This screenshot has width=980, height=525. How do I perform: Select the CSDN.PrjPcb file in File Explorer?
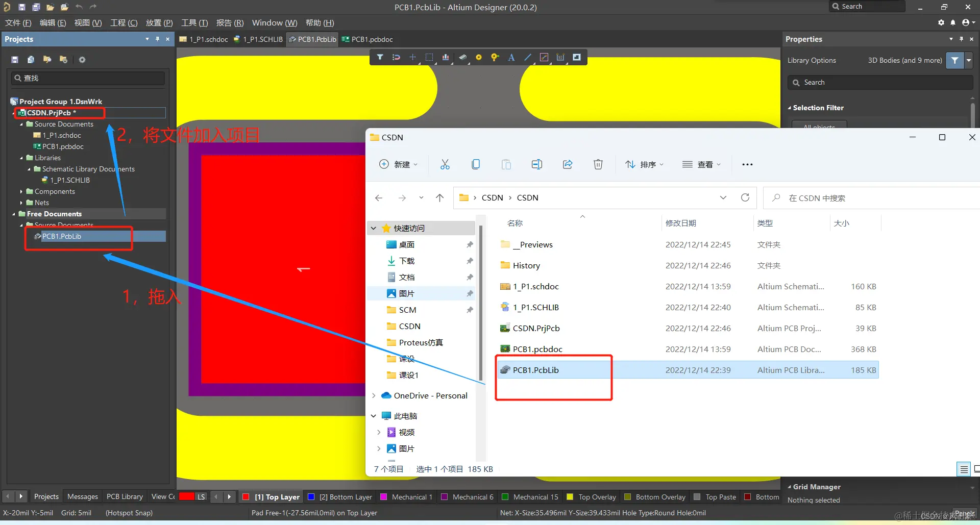(536, 328)
